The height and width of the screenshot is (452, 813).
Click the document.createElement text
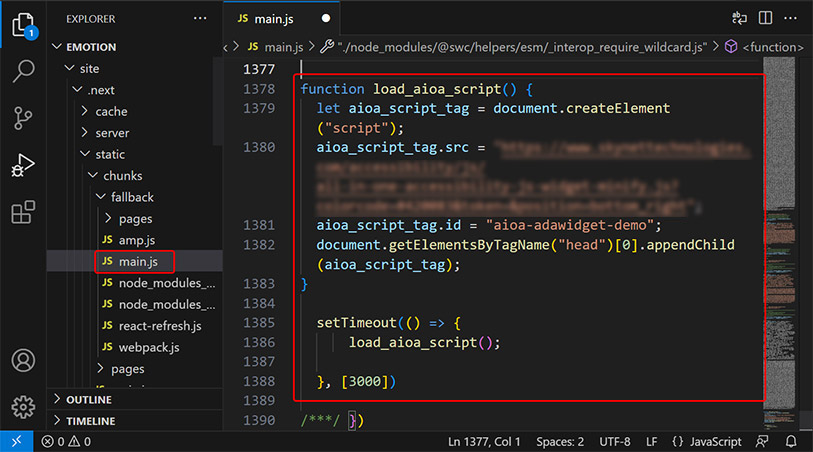pyautogui.click(x=581, y=108)
